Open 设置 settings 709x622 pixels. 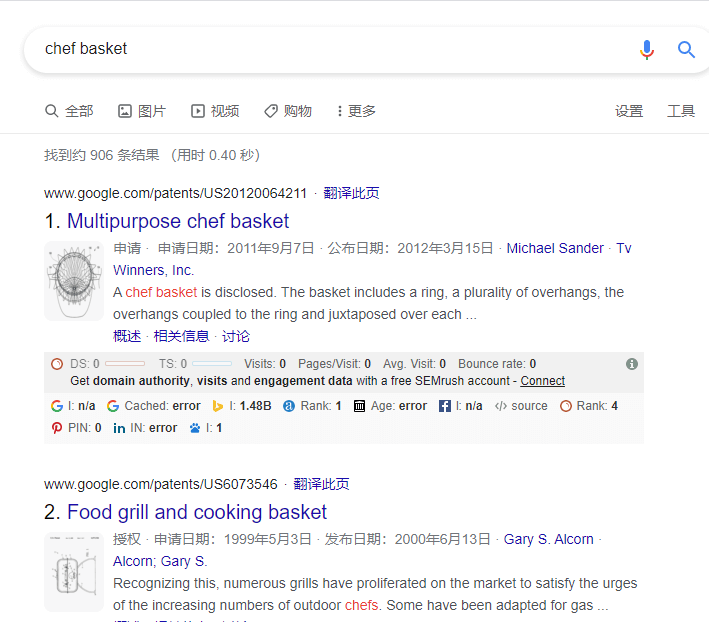[629, 111]
